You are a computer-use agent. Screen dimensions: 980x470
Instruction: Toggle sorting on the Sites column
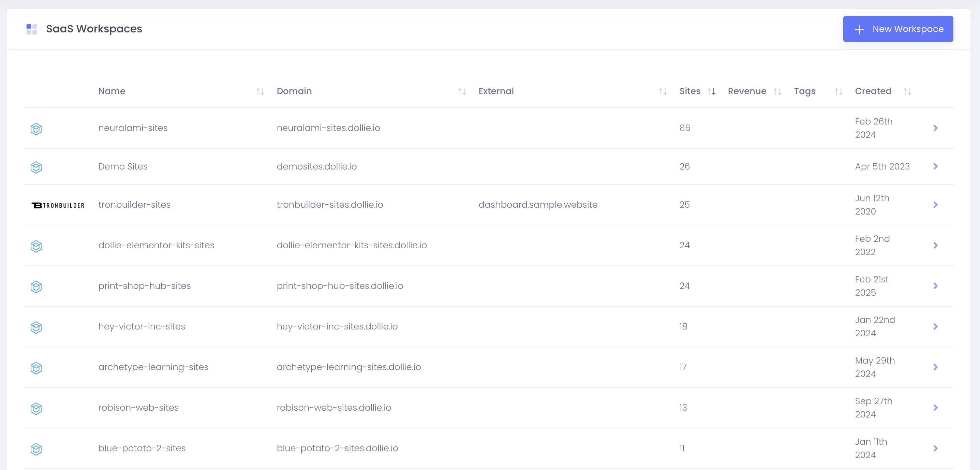712,91
